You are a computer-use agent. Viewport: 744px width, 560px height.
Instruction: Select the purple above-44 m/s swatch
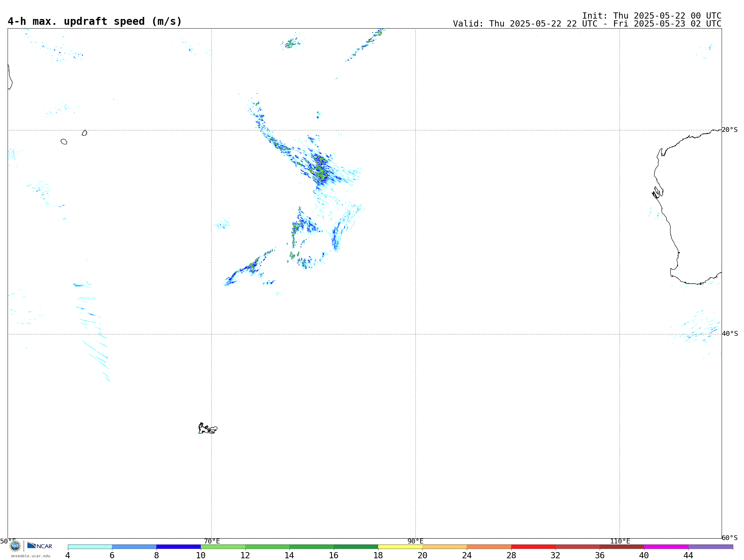711,547
